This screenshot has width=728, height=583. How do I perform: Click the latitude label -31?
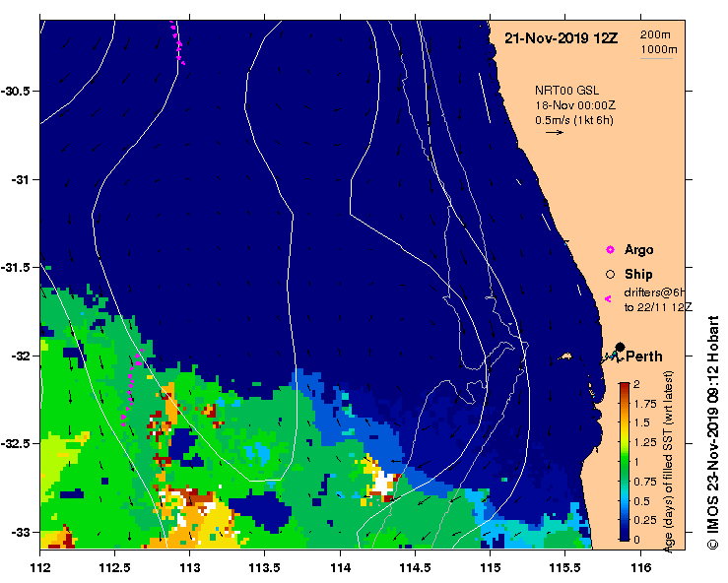pos(20,179)
